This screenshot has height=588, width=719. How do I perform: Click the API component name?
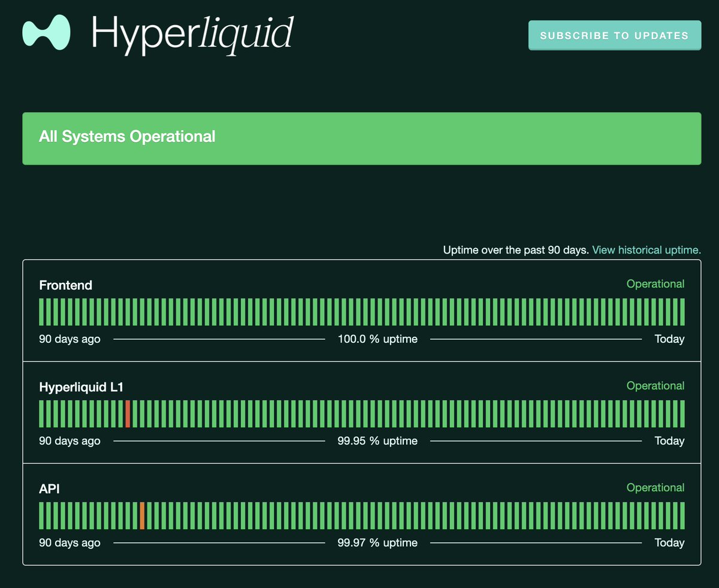(50, 489)
